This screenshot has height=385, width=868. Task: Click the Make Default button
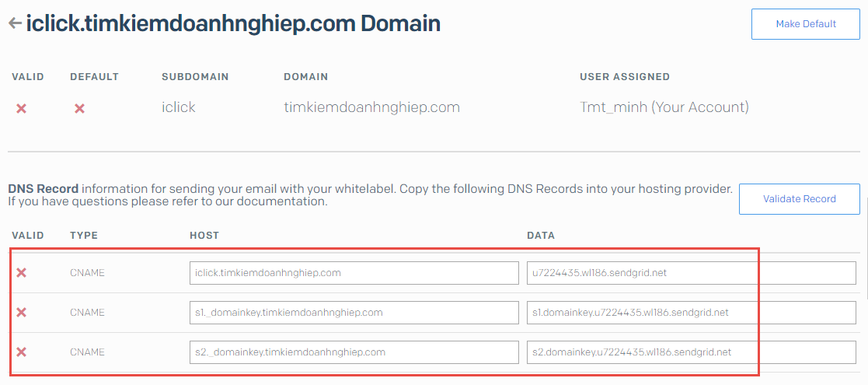click(x=806, y=24)
